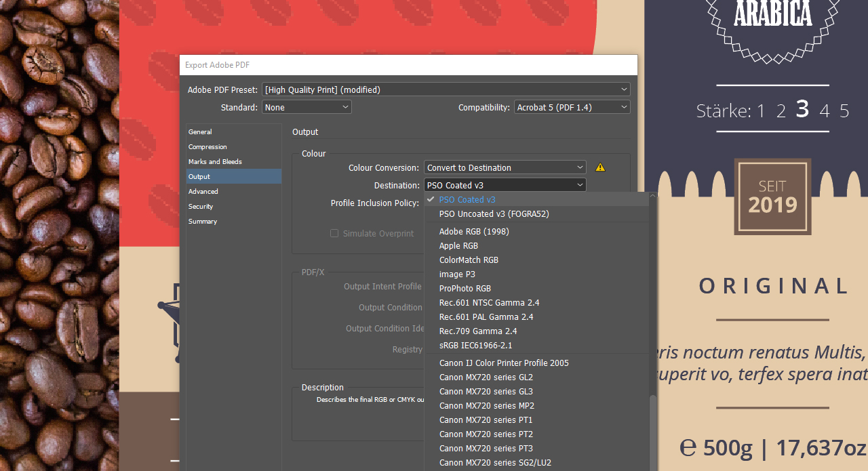Click the yellow warning icon beside Colour Conversion
The height and width of the screenshot is (471, 868).
click(600, 167)
